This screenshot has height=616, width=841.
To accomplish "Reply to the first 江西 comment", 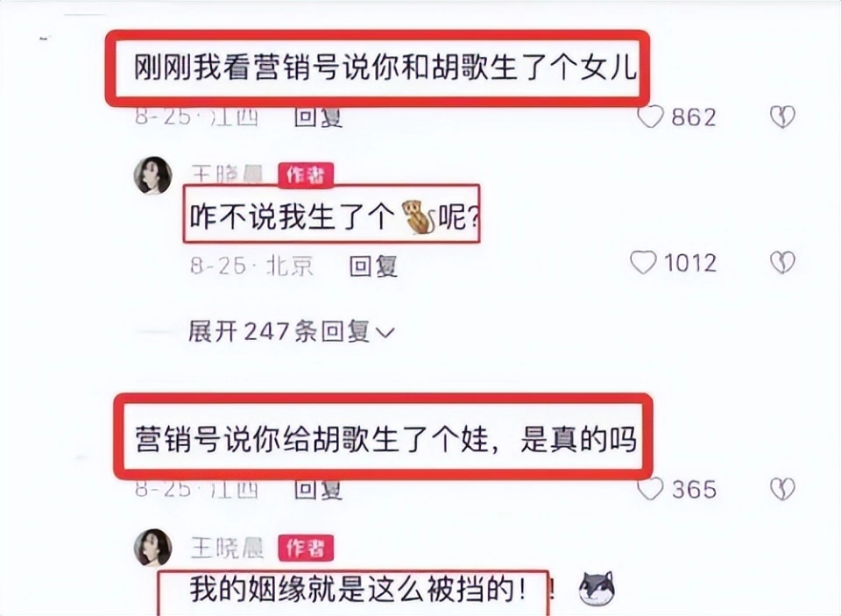I will point(319,117).
